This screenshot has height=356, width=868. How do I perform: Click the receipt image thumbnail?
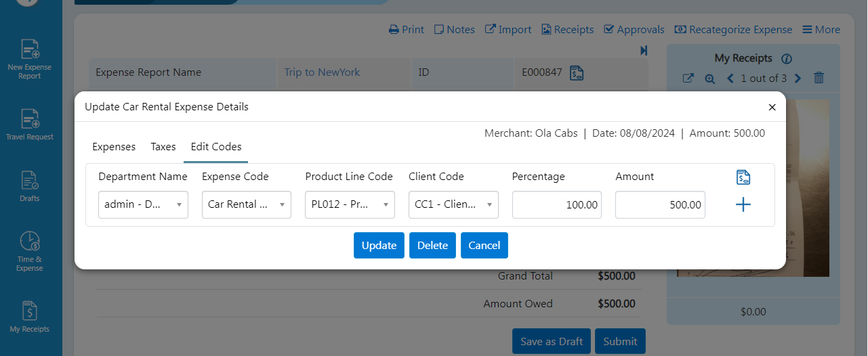[x=753, y=188]
